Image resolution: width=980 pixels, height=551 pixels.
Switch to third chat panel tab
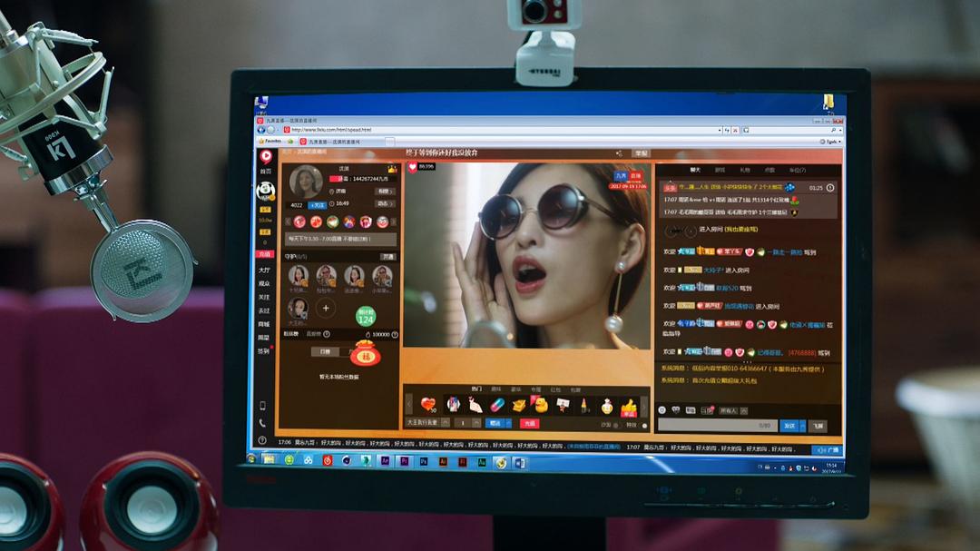click(x=745, y=170)
